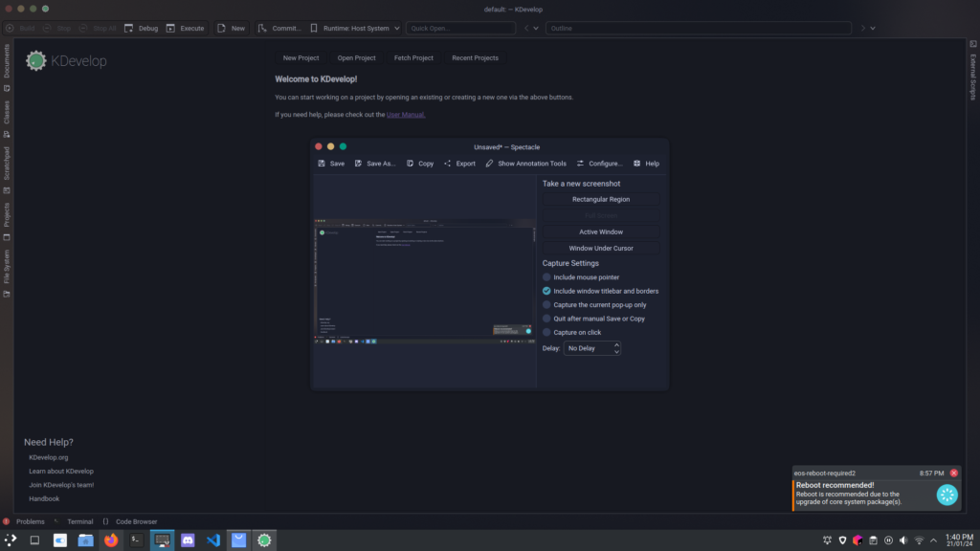Image resolution: width=980 pixels, height=551 pixels.
Task: Open the Learn about KDevelop link
Action: click(x=61, y=471)
